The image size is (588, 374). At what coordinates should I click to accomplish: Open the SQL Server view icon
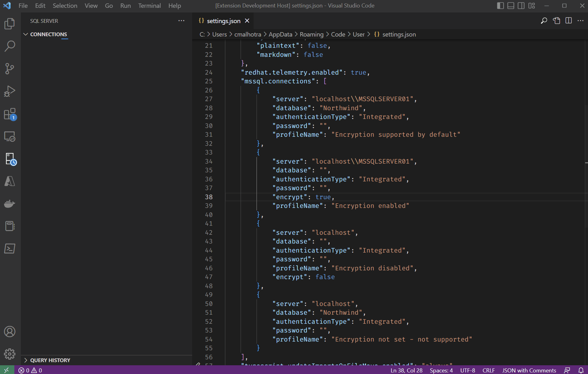click(x=10, y=159)
